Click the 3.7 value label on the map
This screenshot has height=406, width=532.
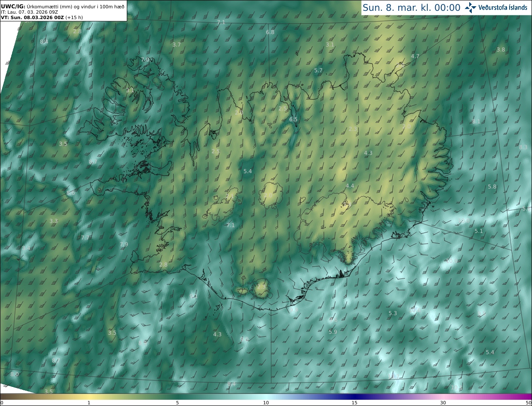coord(177,44)
